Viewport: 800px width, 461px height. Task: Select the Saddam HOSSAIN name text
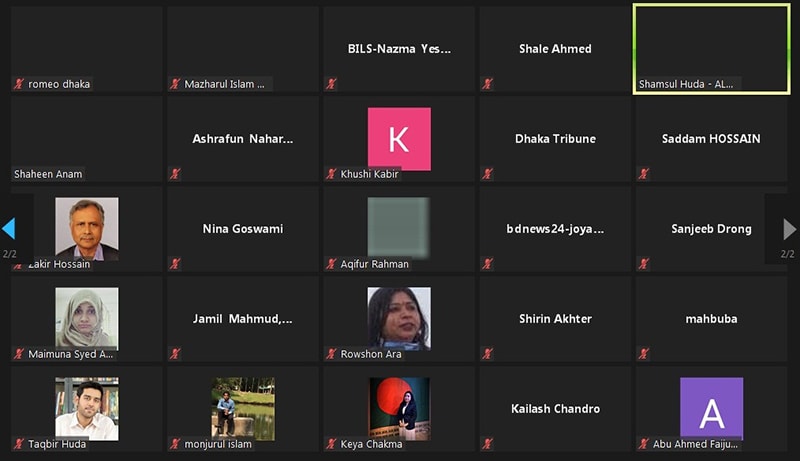711,139
